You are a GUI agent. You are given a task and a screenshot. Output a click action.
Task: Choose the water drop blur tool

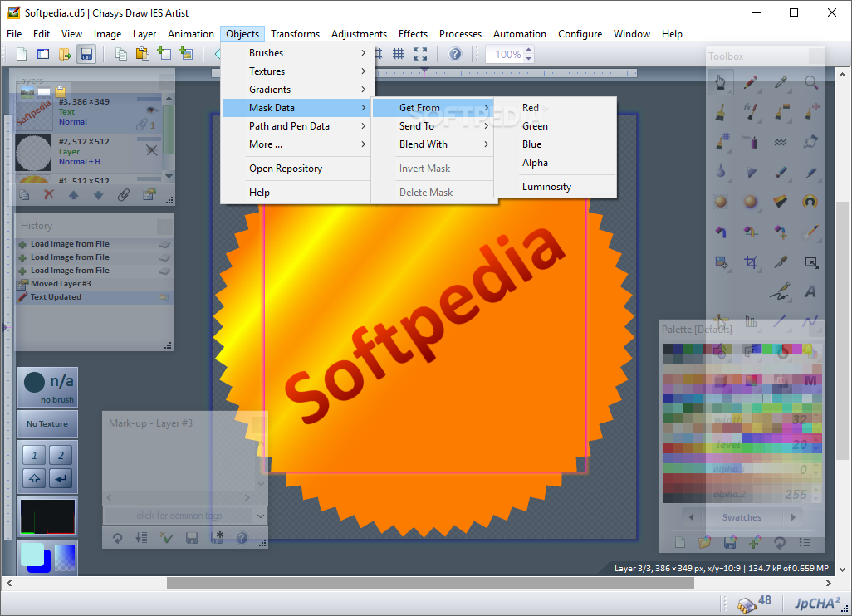(x=721, y=172)
